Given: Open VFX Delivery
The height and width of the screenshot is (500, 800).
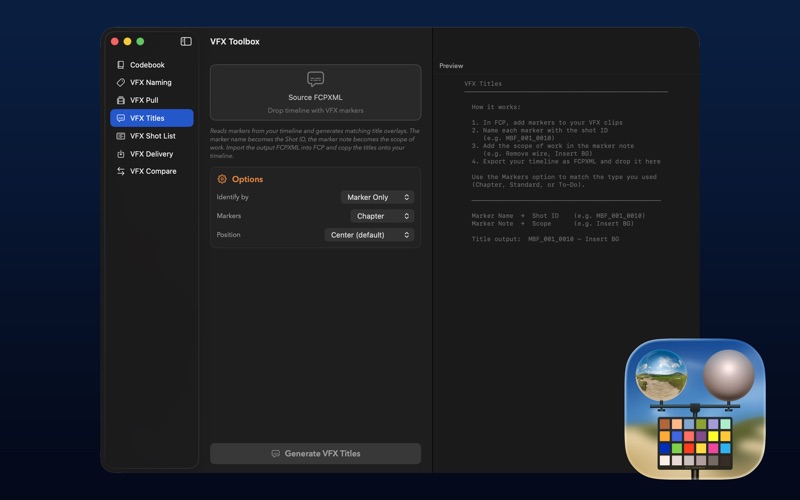Looking at the screenshot, I should click(x=152, y=154).
